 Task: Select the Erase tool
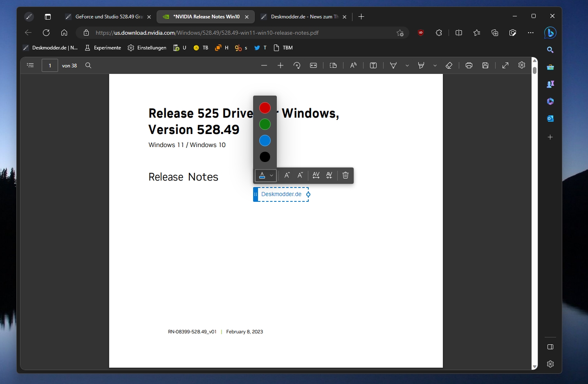click(x=449, y=65)
